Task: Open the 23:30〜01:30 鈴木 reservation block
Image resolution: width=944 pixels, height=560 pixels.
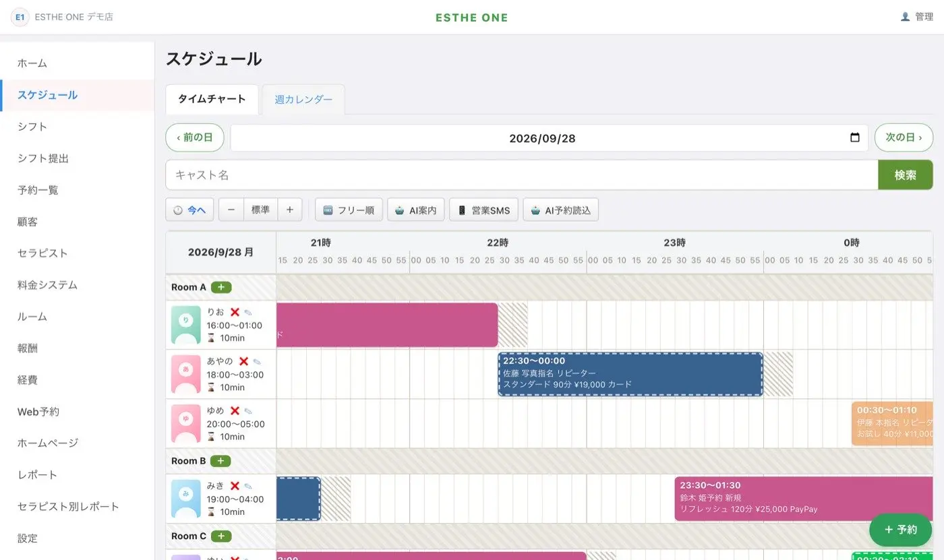Action: pos(804,499)
